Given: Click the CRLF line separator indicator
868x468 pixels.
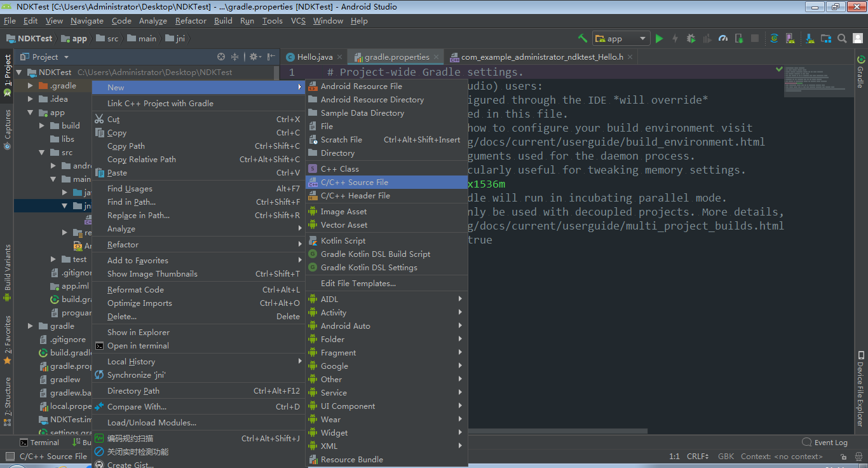Looking at the screenshot, I should pyautogui.click(x=698, y=456).
